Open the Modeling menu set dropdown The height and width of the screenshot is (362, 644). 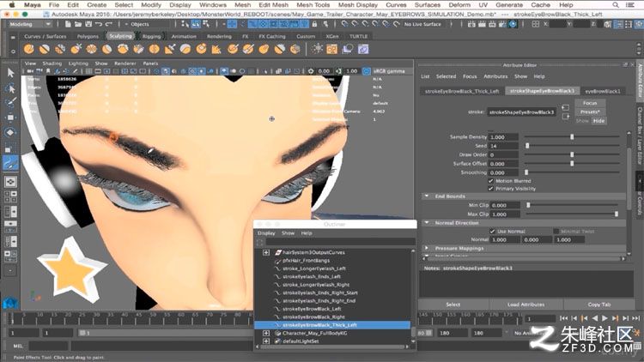coord(30,24)
